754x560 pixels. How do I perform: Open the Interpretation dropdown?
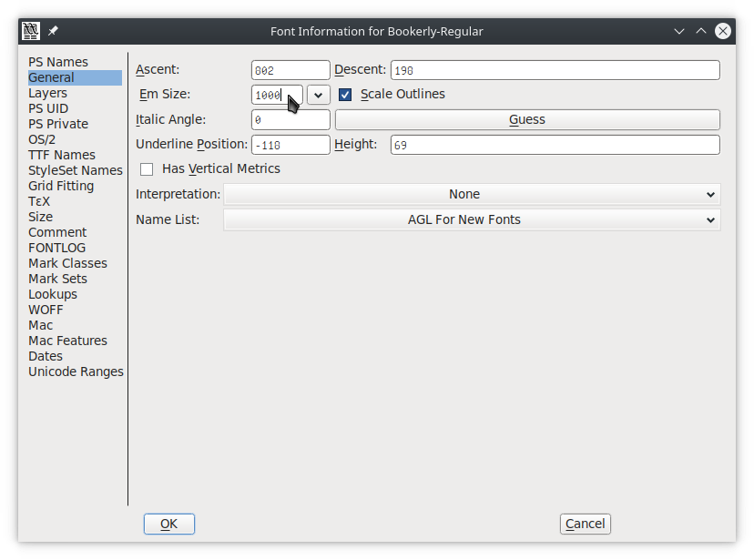point(472,194)
